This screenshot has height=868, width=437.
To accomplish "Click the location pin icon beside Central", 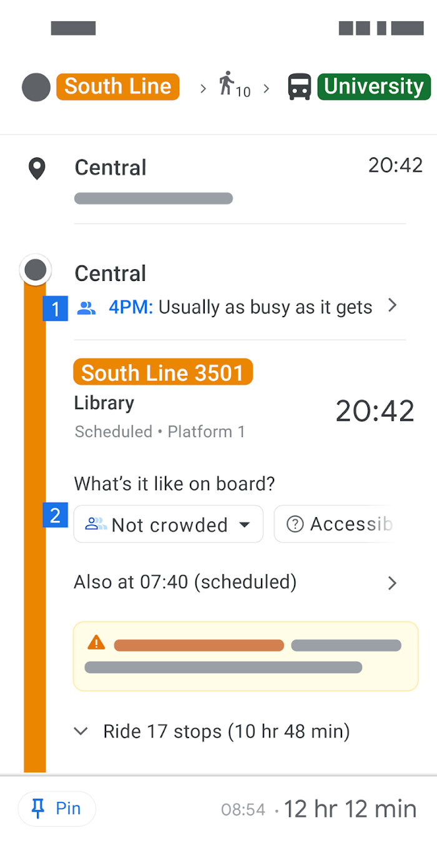I will click(36, 167).
